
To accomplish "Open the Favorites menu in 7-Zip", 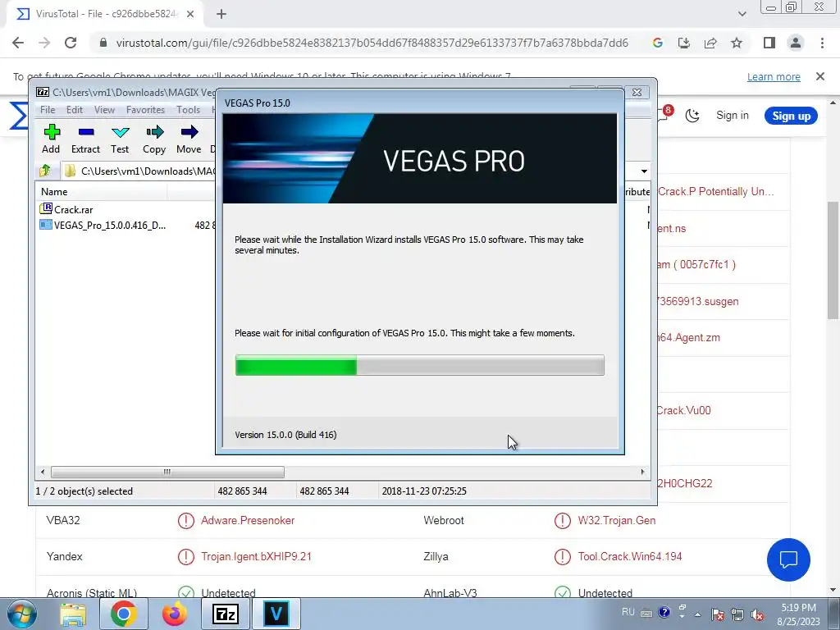I will 145,110.
